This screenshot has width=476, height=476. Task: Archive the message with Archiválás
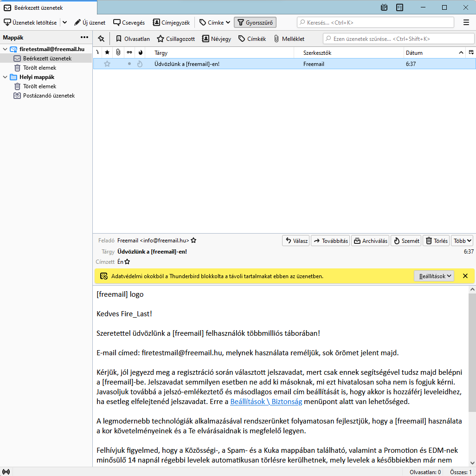[370, 241]
